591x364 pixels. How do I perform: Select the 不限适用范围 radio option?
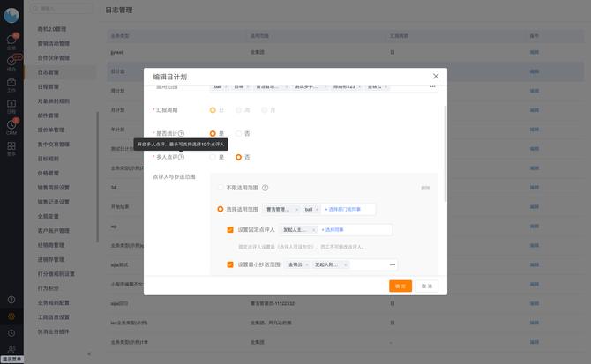[x=221, y=188]
